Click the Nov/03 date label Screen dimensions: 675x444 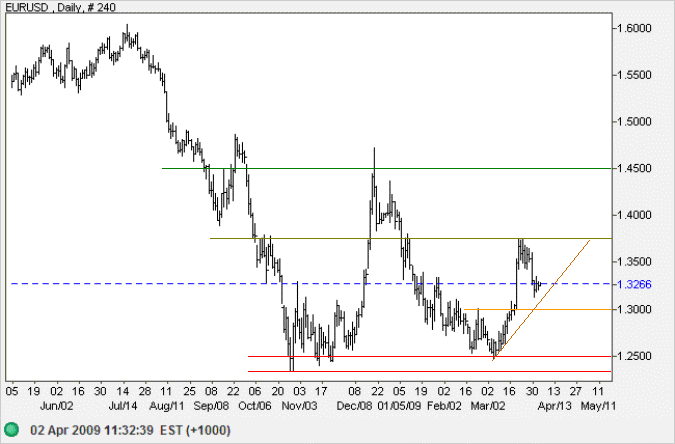point(299,406)
